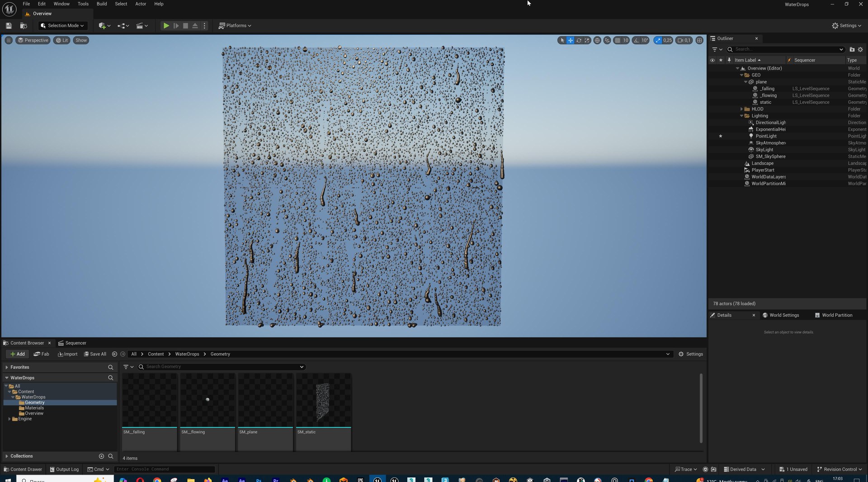
Task: Open the viewport layout grid icon
Action: click(699, 40)
